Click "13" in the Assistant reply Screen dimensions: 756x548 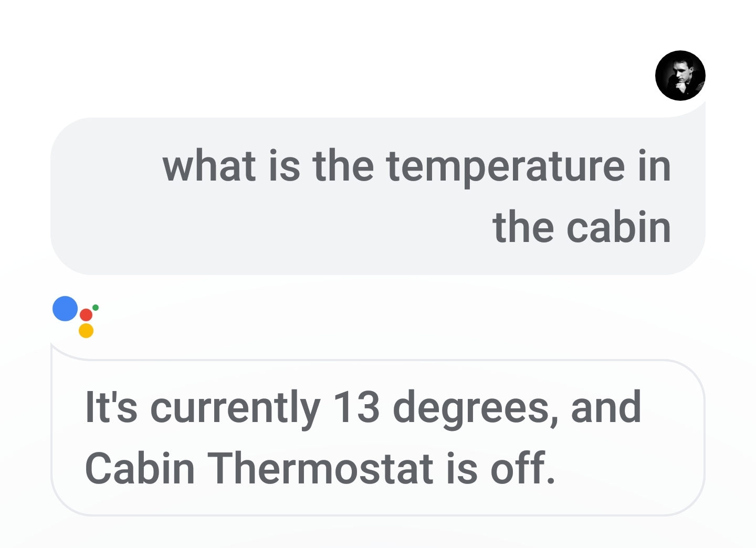click(356, 407)
